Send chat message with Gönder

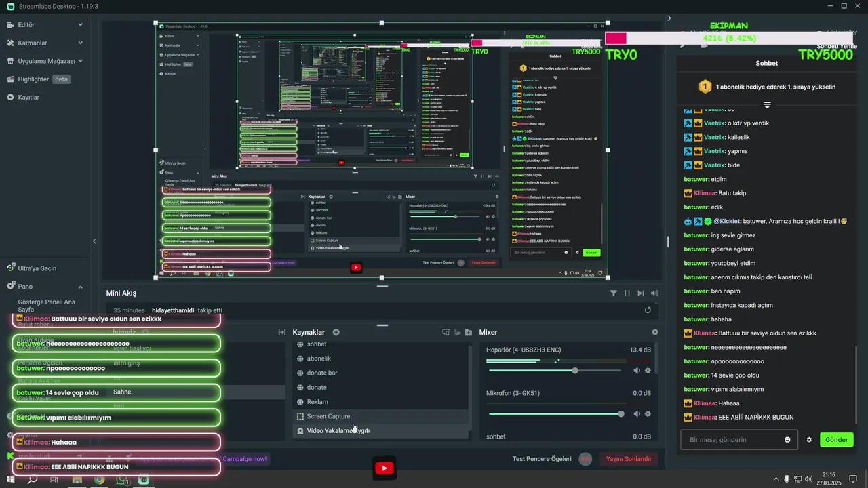(x=836, y=440)
